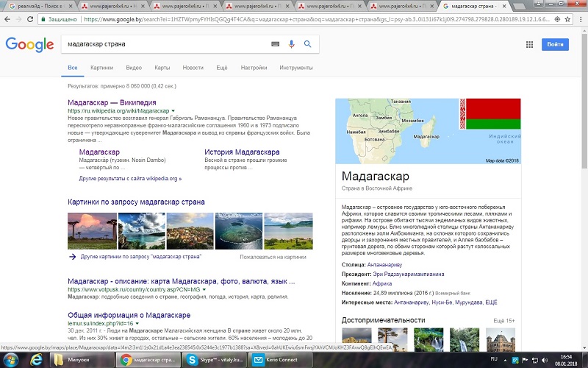Open the on-screen keyboard input tool
Viewport: 588px width, 368px height.
pos(276,44)
